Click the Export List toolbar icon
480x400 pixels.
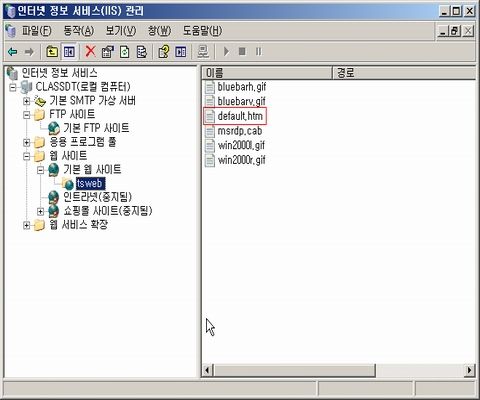coord(142,52)
